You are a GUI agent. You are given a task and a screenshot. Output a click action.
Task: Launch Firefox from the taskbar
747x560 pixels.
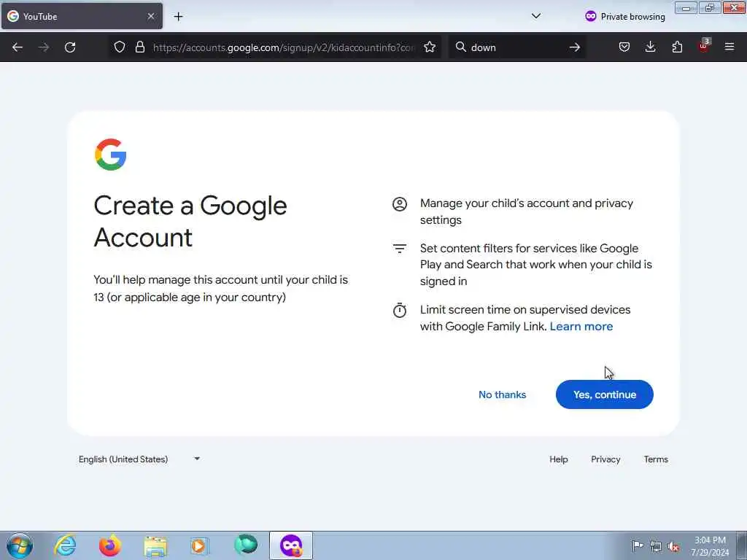coord(109,545)
